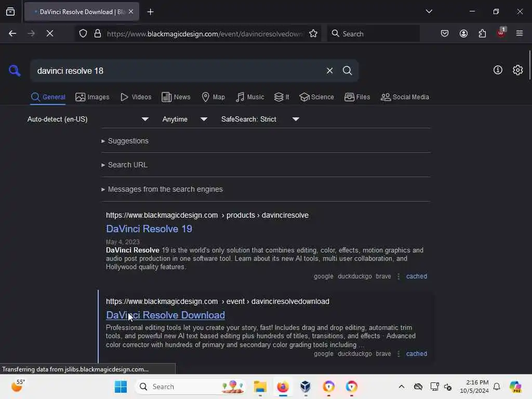Click 'google' engine label under DaVinci Resolve 19

323,276
